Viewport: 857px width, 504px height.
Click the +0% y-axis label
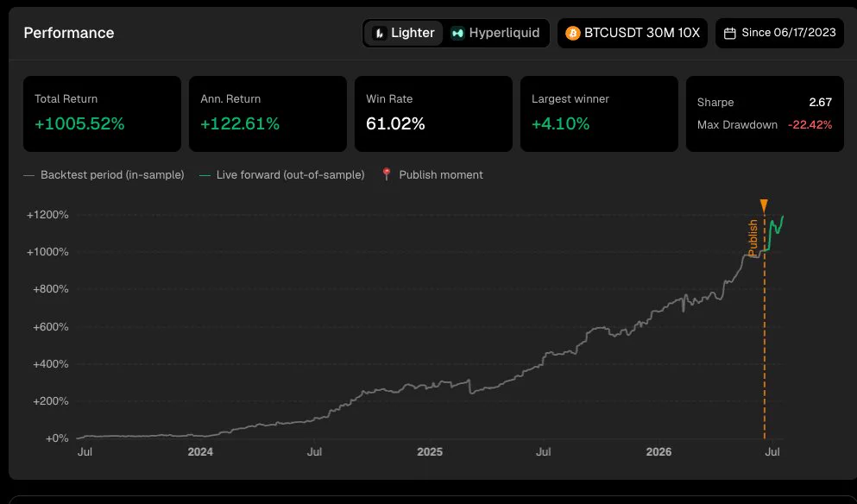click(57, 438)
